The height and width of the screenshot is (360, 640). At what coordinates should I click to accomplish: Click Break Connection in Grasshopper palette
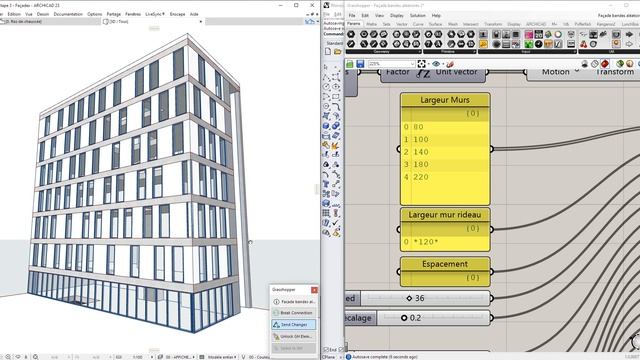293,313
